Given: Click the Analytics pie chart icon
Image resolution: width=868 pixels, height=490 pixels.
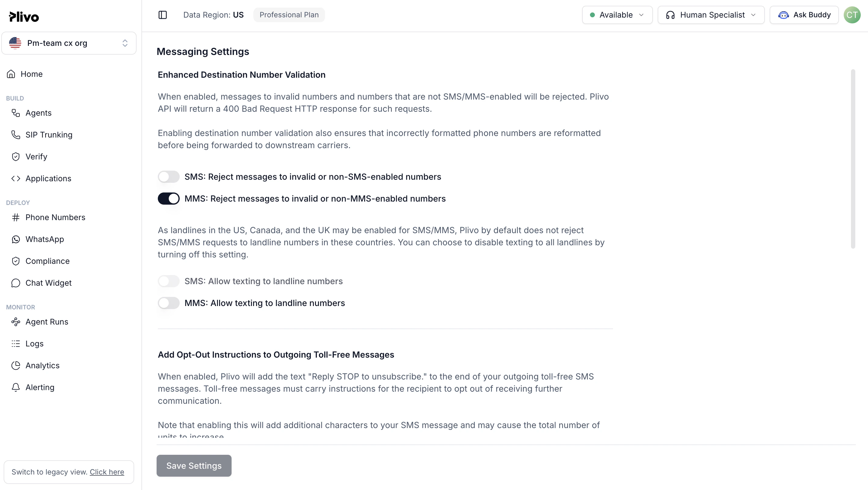Looking at the screenshot, I should [16, 366].
